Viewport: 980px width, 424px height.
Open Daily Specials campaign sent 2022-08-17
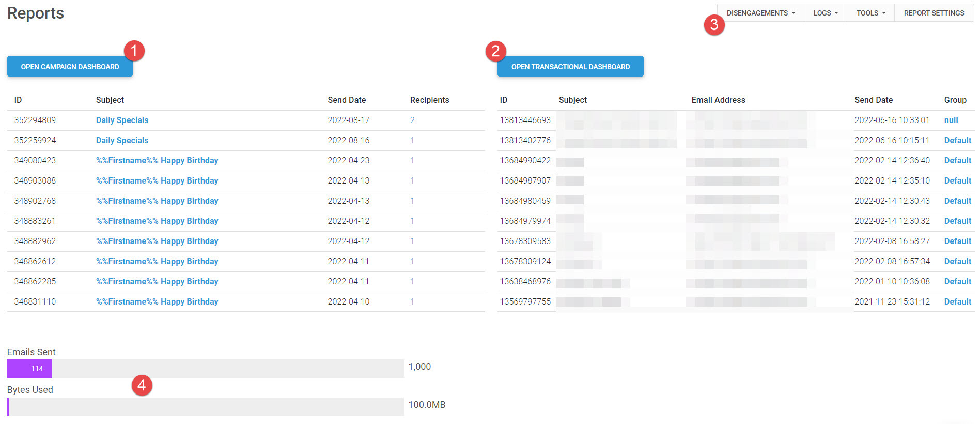122,120
